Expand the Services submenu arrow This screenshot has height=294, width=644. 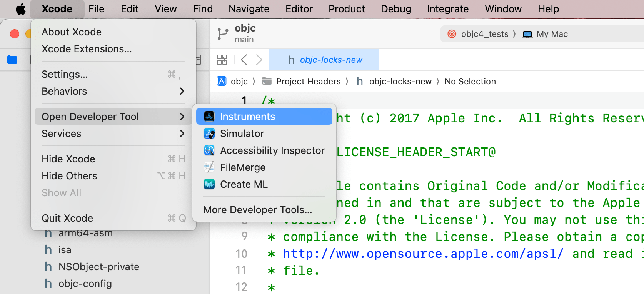point(182,134)
